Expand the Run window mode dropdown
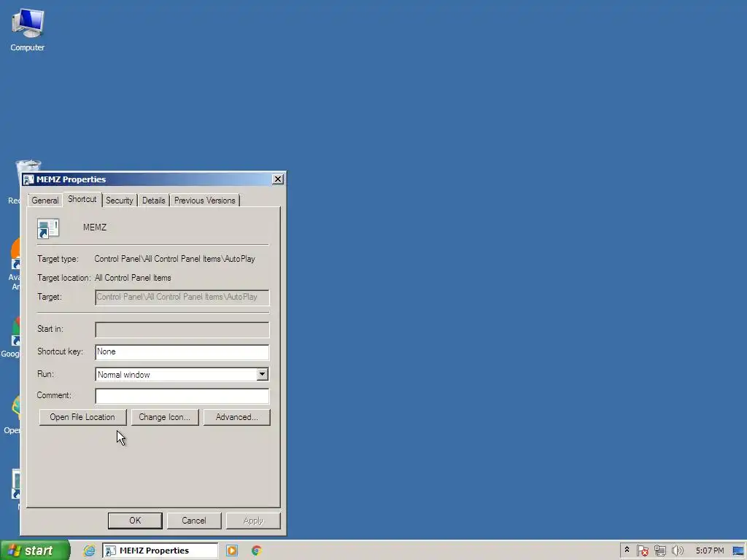Viewport: 747px width, 560px height. click(x=262, y=374)
